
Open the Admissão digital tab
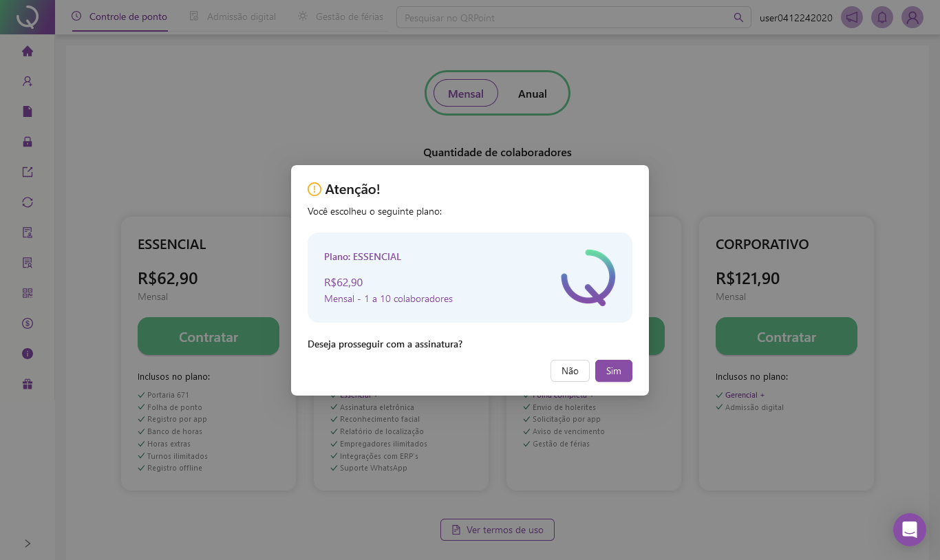click(x=233, y=17)
